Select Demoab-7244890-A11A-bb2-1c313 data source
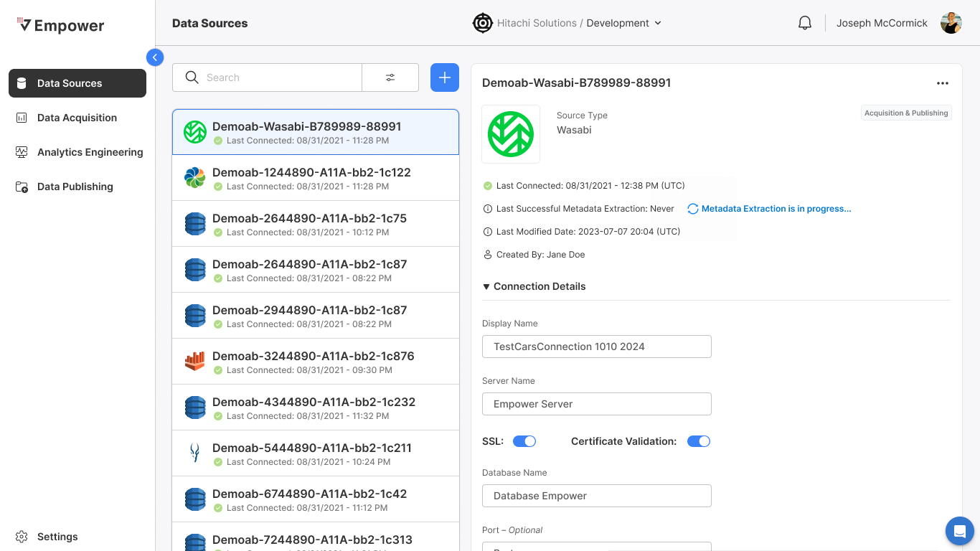 (x=316, y=537)
